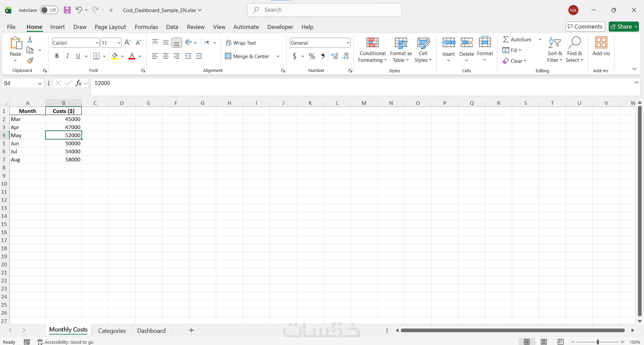Viewport: 644px width, 345px height.
Task: Expand the Format as Table gallery
Action: 401,50
